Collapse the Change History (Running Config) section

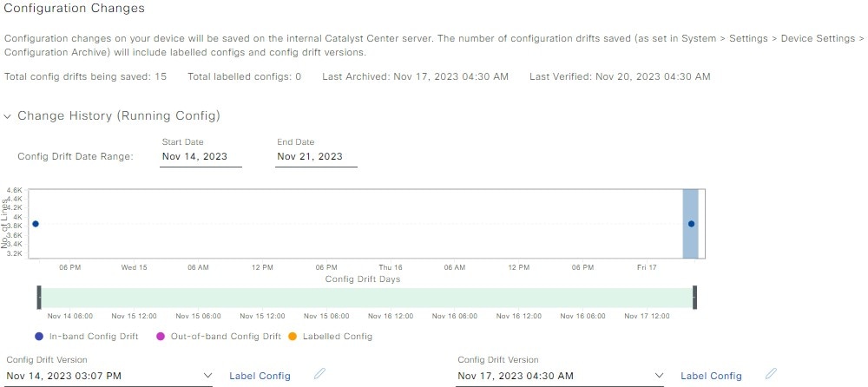click(x=7, y=116)
